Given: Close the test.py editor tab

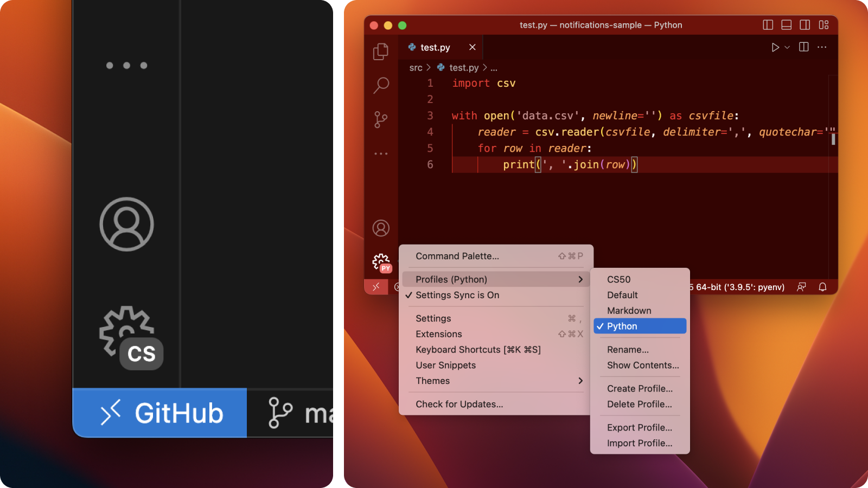Looking at the screenshot, I should (473, 47).
